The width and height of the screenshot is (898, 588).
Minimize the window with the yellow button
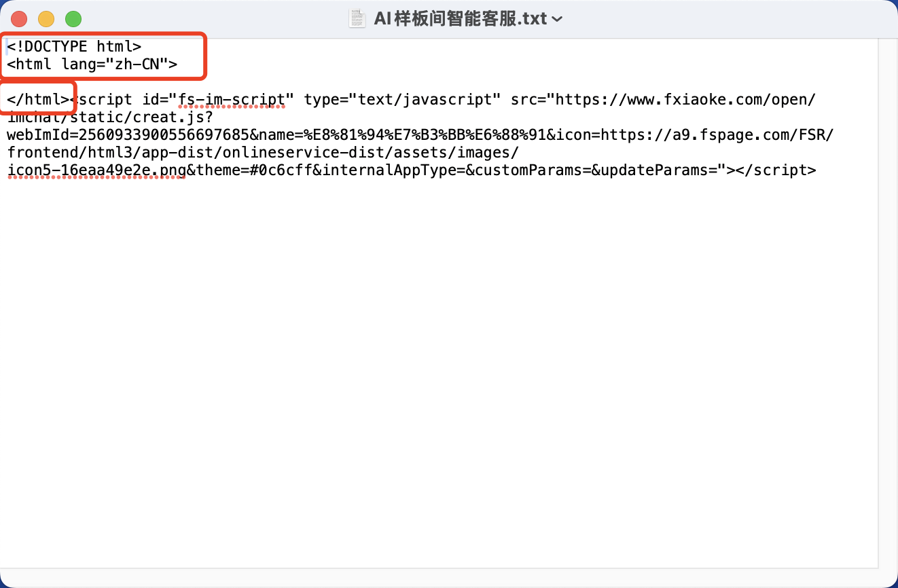[x=46, y=19]
